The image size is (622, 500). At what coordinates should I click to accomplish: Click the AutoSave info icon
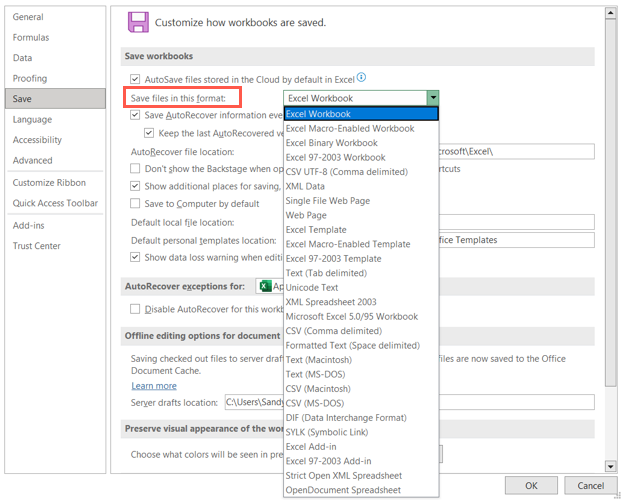coord(361,77)
